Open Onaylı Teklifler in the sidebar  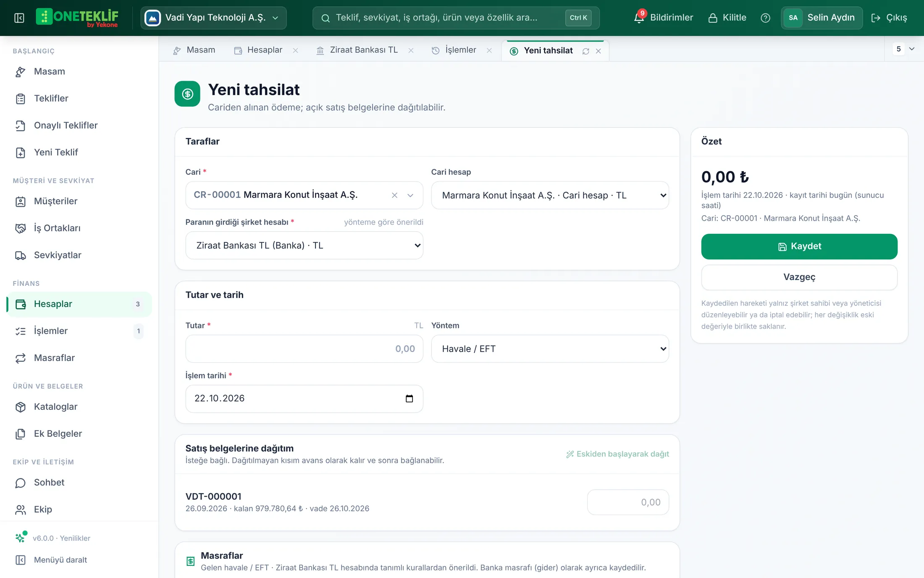pyautogui.click(x=79, y=125)
